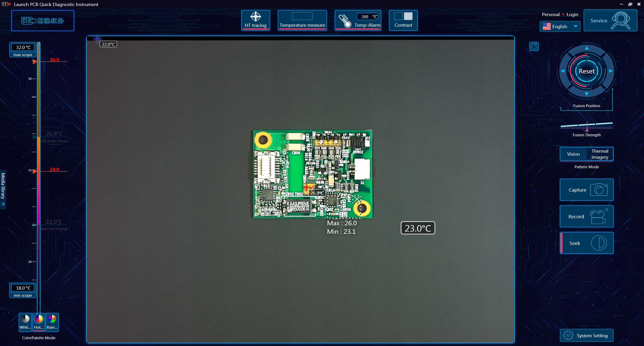This screenshot has height=346, width=644.
Task: Move fusion position up with arrow
Action: [587, 48]
